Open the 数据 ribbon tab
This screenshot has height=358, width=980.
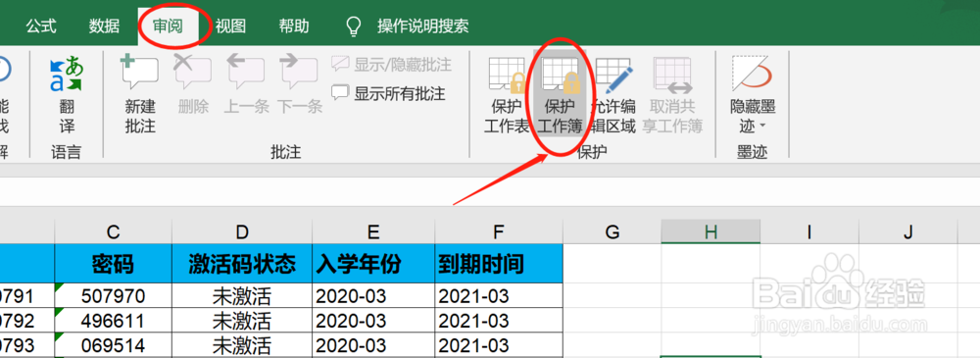point(105,26)
